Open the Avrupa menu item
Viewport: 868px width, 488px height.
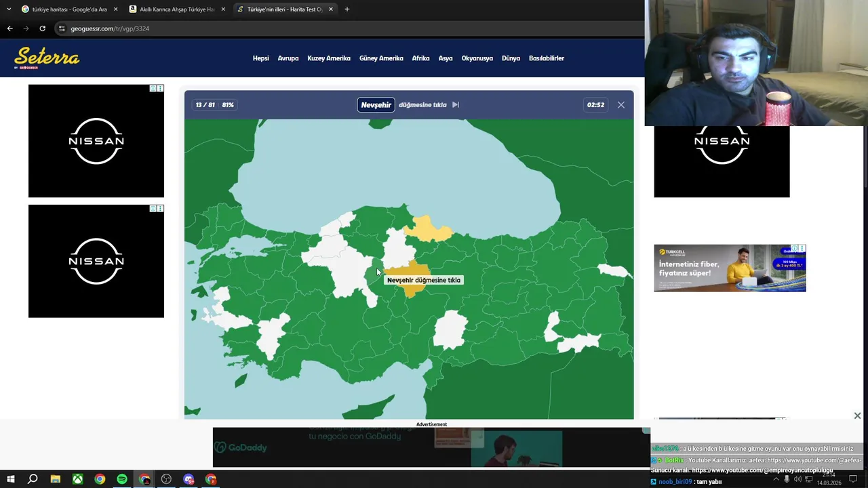pyautogui.click(x=288, y=58)
